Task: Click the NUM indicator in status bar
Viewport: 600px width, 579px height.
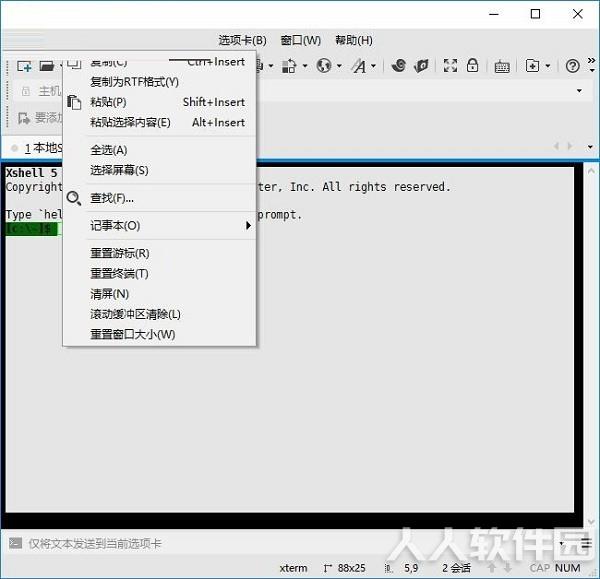Action: pos(567,568)
